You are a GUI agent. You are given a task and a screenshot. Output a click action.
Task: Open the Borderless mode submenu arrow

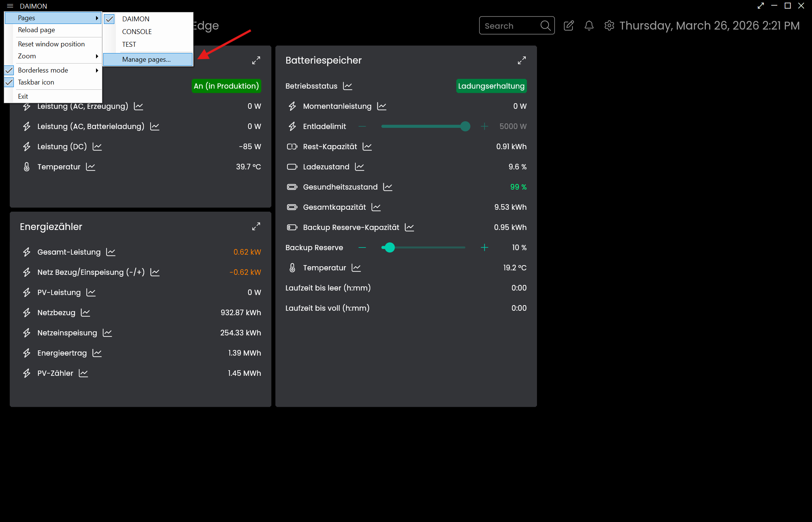coord(97,70)
